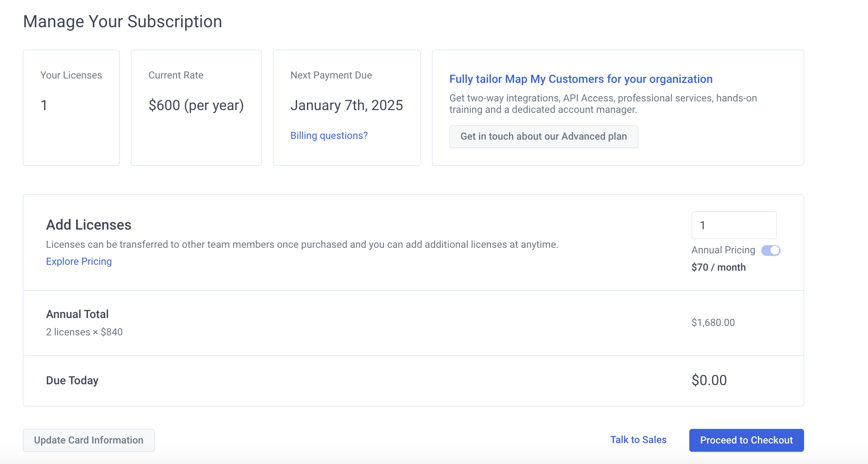Click the Next Payment Due label
The width and height of the screenshot is (868, 464).
[x=331, y=75]
